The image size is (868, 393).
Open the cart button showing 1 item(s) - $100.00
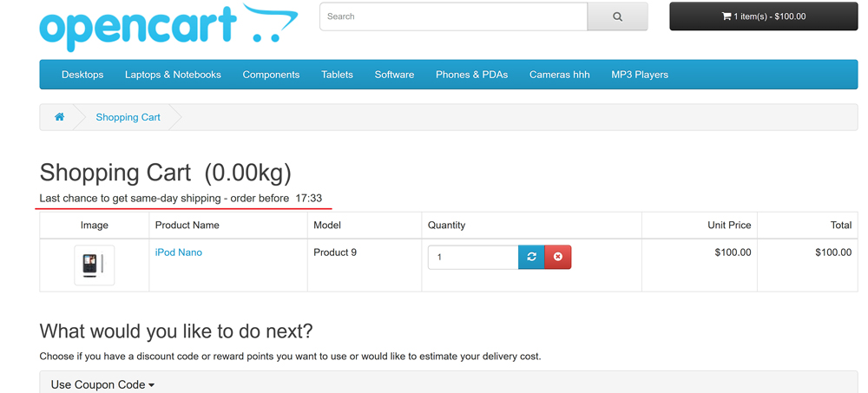click(763, 16)
